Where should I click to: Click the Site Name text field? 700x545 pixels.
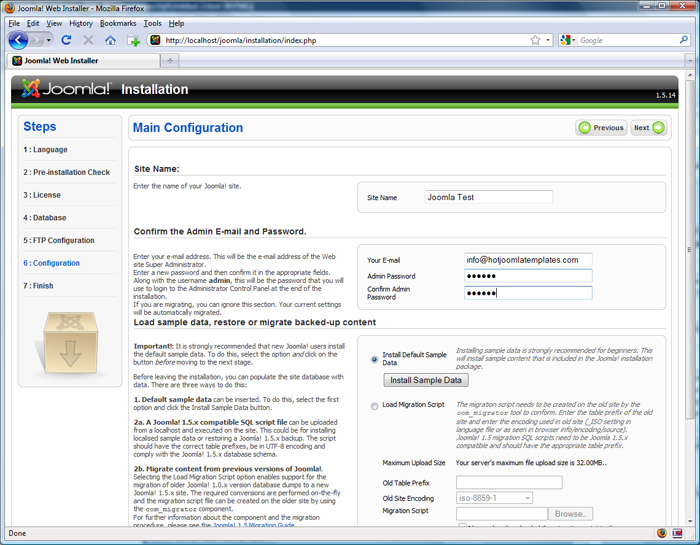pyautogui.click(x=489, y=197)
